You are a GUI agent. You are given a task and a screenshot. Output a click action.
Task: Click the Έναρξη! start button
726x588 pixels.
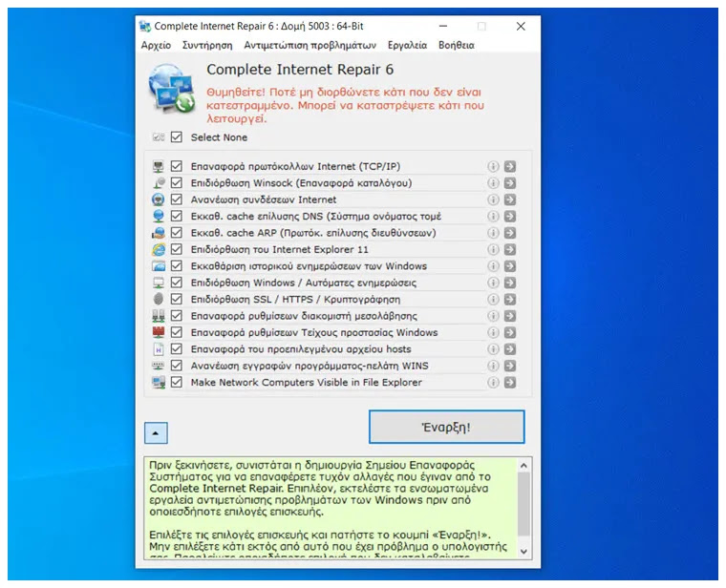tap(447, 427)
